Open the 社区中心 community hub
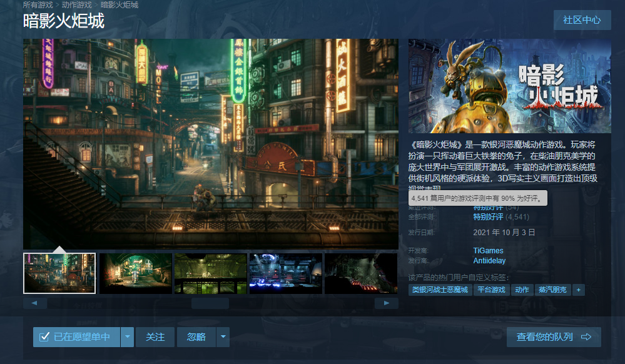Screen dimensions: 625x364 click(x=582, y=20)
